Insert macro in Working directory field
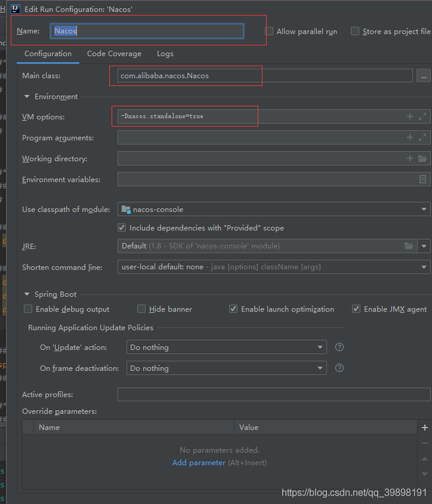Screen dimensions: 432x504 409,158
